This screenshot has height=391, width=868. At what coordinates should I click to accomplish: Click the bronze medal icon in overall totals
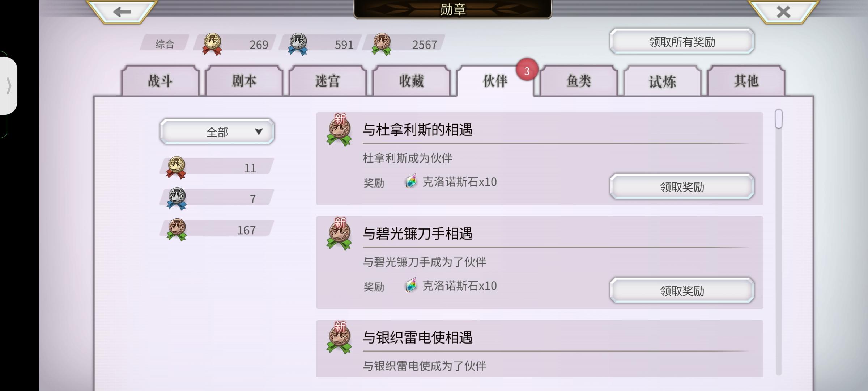tap(382, 44)
